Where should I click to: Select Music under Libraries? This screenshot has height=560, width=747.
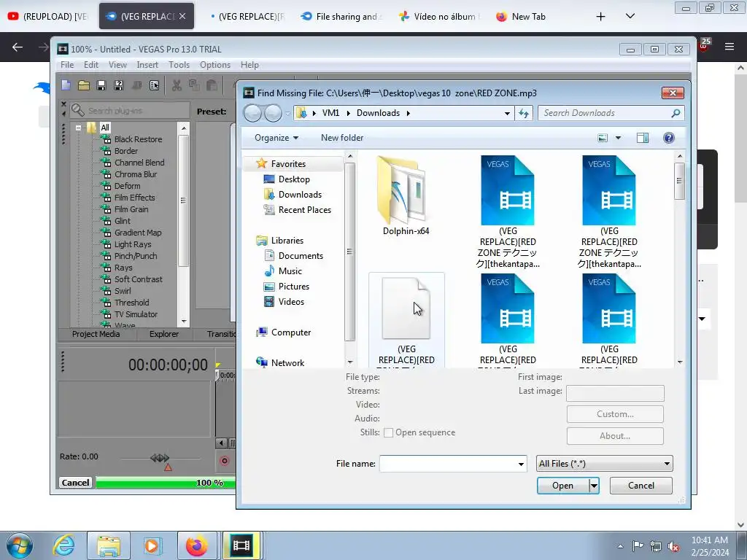290,271
